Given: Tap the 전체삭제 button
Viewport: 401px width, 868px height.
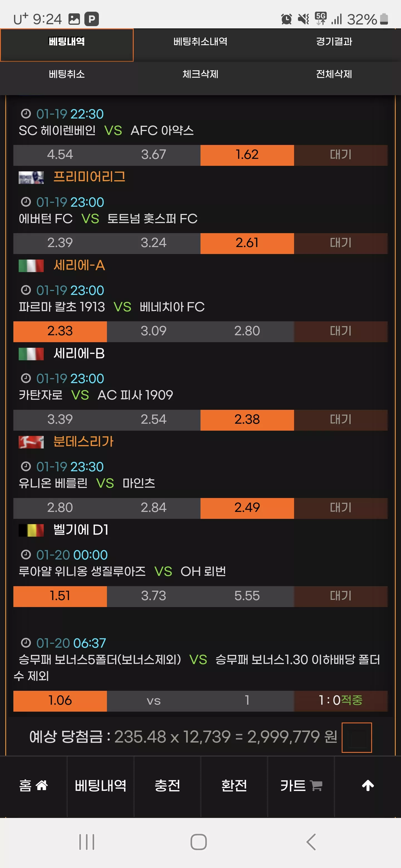Looking at the screenshot, I should pos(334,74).
